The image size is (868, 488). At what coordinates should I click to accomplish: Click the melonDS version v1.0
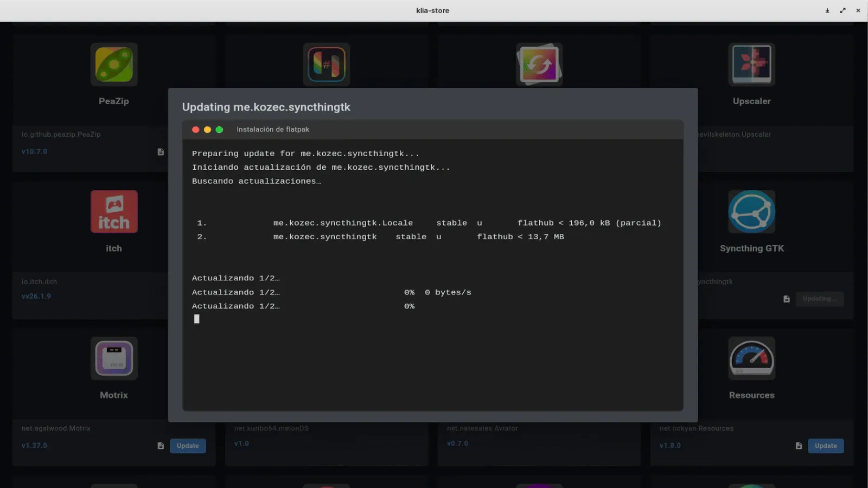[241, 444]
